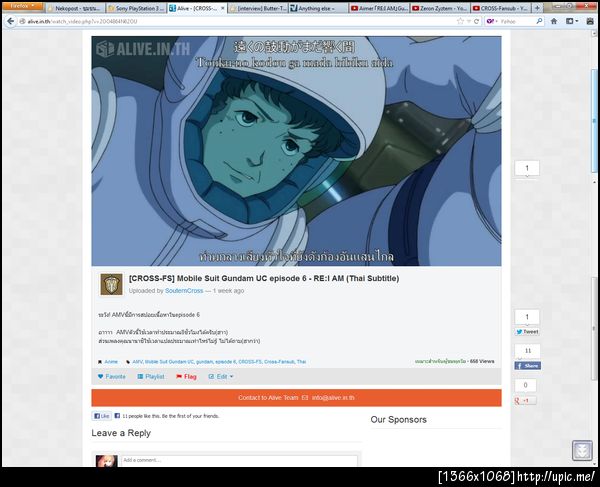Viewport: 600px width, 487px height.
Task: Switch to the Nekopost browser tab
Action: (75, 8)
